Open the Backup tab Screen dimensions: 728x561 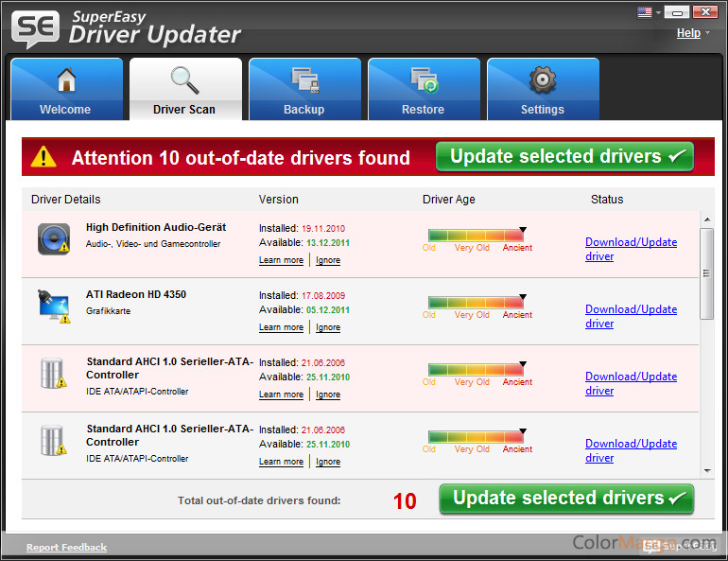pos(305,89)
